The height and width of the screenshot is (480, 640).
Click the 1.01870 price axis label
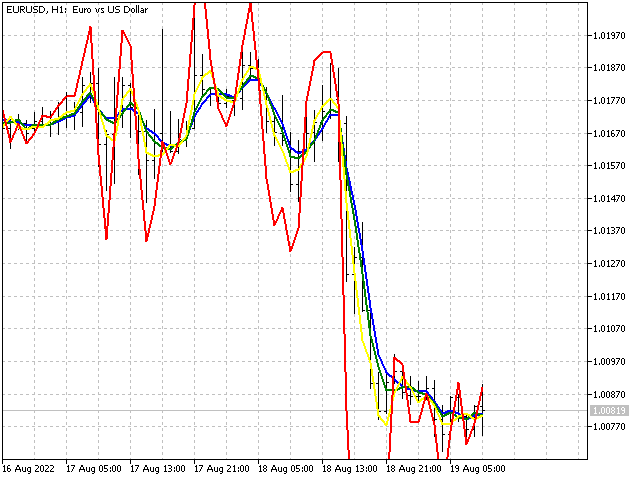tap(609, 68)
